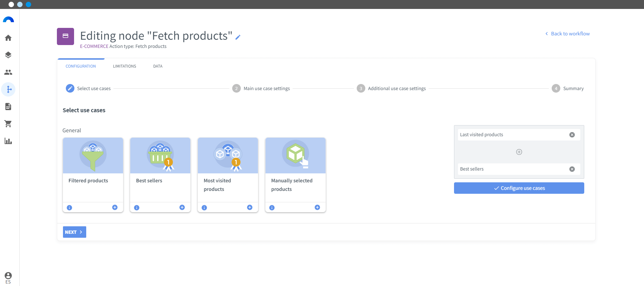This screenshot has width=644, height=286.
Task: Click the E-COMMERCE category label
Action: click(x=94, y=46)
